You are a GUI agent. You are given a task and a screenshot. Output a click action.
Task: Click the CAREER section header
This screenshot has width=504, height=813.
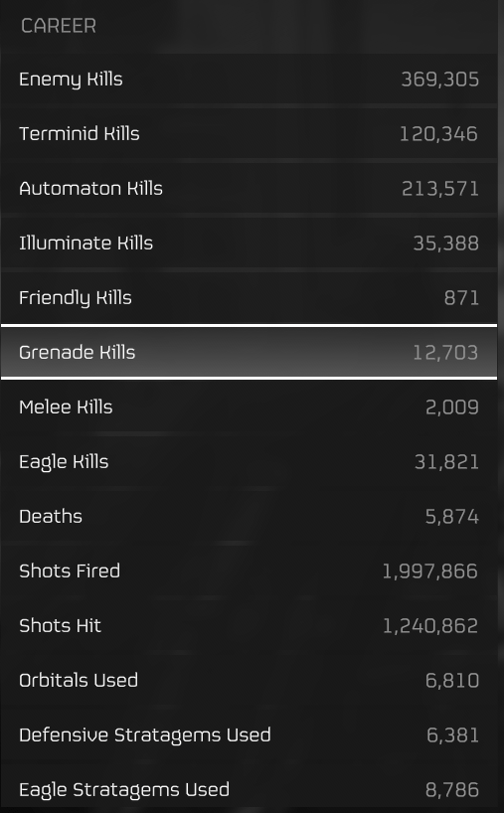(59, 26)
